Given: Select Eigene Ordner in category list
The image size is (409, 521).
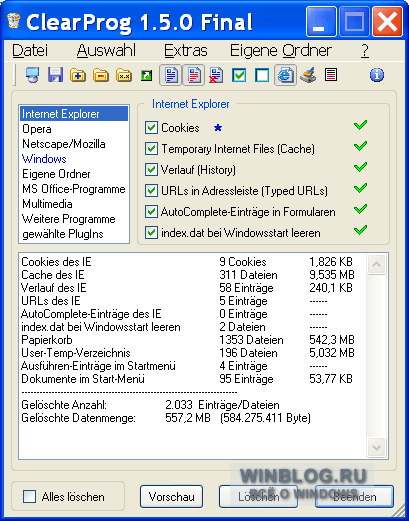Looking at the screenshot, I should 74,174.
